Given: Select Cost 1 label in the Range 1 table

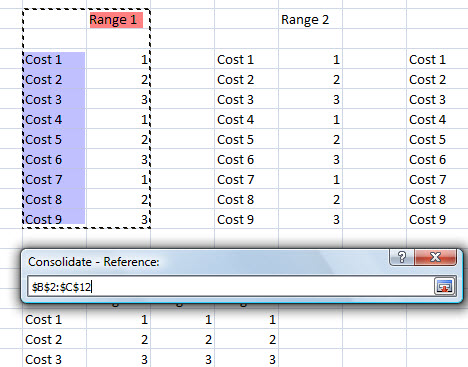Looking at the screenshot, I should coord(43,60).
